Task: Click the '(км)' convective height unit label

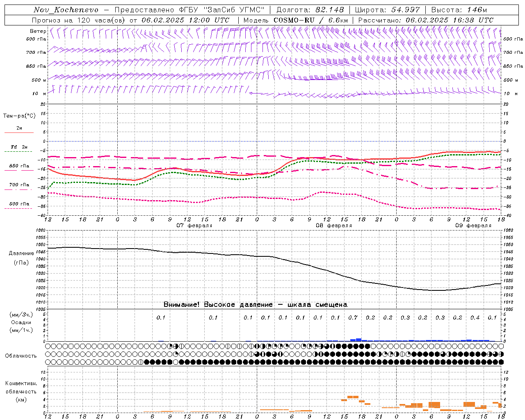Action: tap(21, 399)
